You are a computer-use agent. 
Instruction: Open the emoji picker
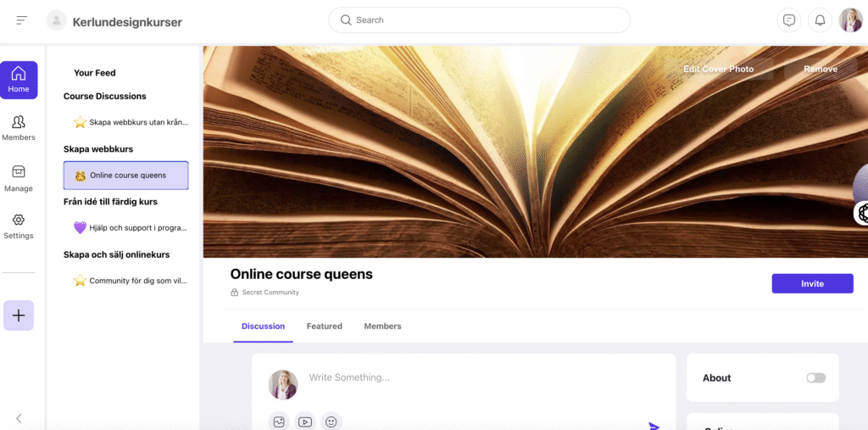[x=331, y=422]
